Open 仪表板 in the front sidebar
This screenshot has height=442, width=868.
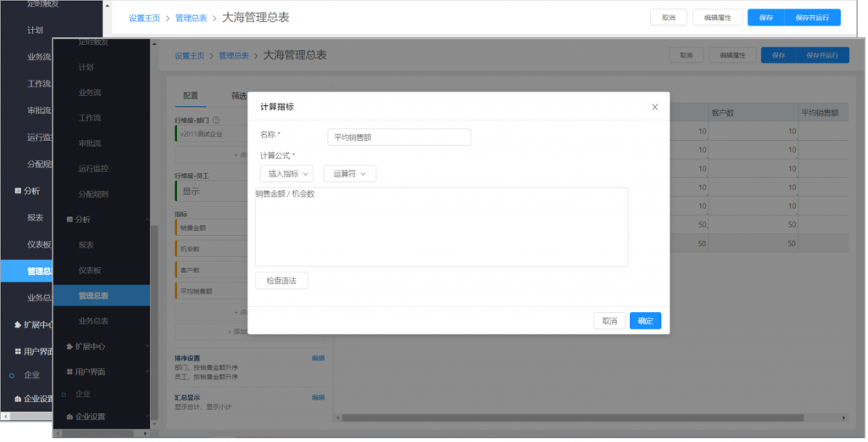click(x=90, y=271)
